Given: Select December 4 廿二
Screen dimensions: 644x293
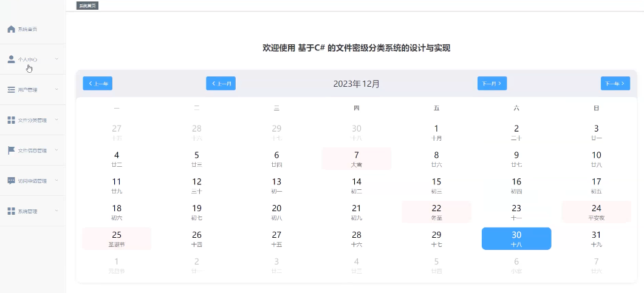Looking at the screenshot, I should (x=117, y=158).
